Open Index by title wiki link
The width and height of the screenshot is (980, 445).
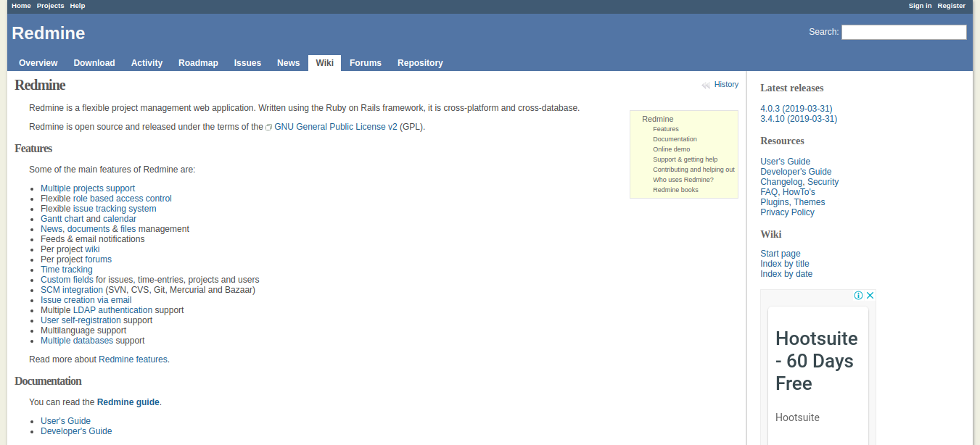coord(784,264)
